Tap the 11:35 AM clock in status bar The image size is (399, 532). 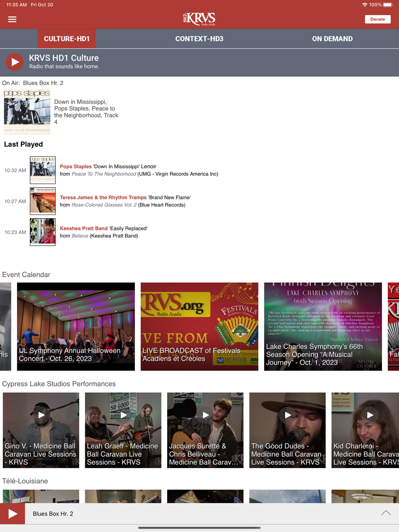coord(16,5)
